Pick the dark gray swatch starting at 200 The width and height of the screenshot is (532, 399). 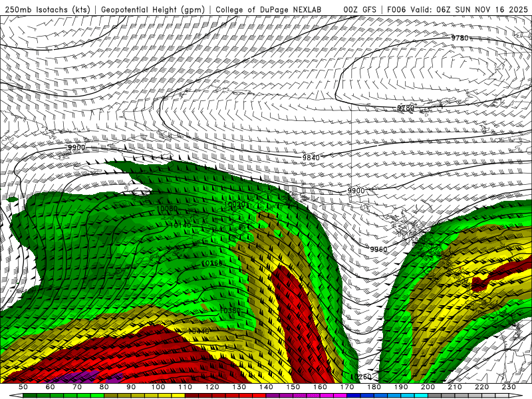pyautogui.click(x=435, y=395)
